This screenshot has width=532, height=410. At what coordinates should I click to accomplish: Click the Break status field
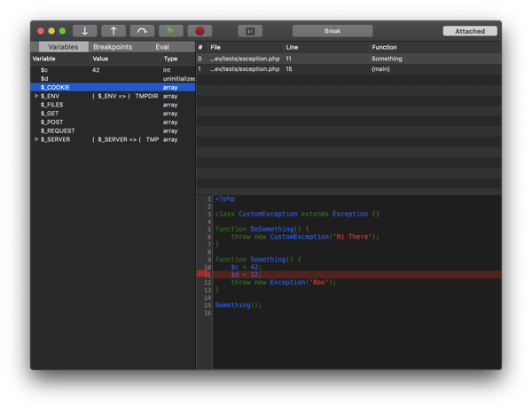332,31
